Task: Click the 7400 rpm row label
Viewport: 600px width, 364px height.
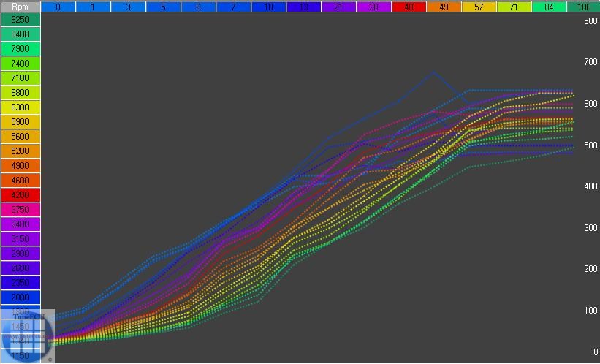Action: (20, 64)
